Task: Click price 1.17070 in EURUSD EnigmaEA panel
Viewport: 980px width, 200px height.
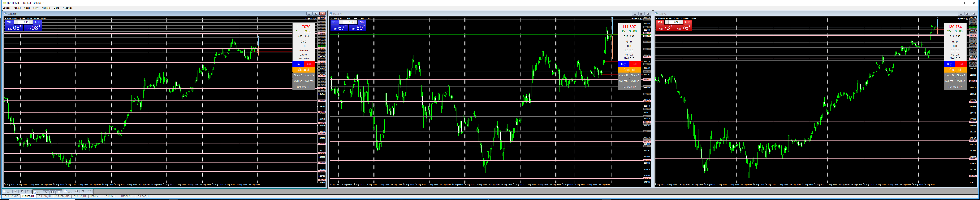Action: click(x=304, y=27)
